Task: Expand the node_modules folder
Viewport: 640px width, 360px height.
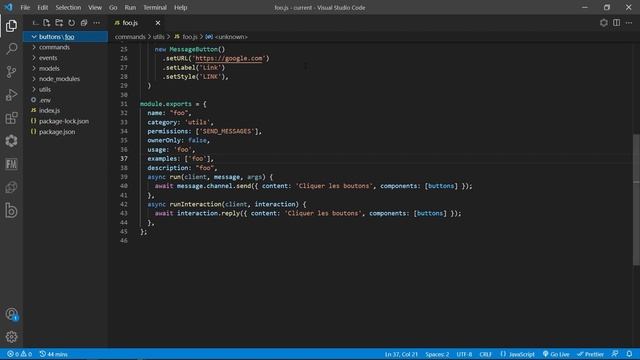Action: [65, 79]
